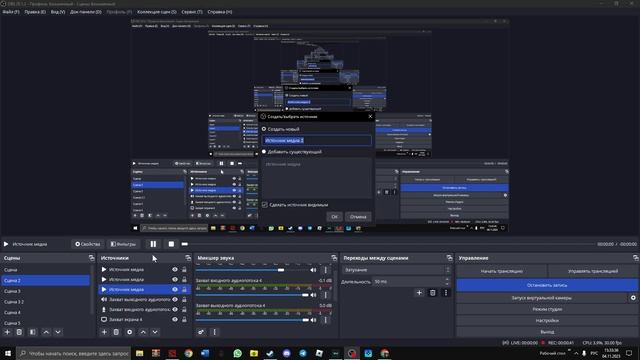The height and width of the screenshot is (360, 640).
Task: Toggle visibility of Захват выходного аудиопотока source row
Action: (x=175, y=300)
